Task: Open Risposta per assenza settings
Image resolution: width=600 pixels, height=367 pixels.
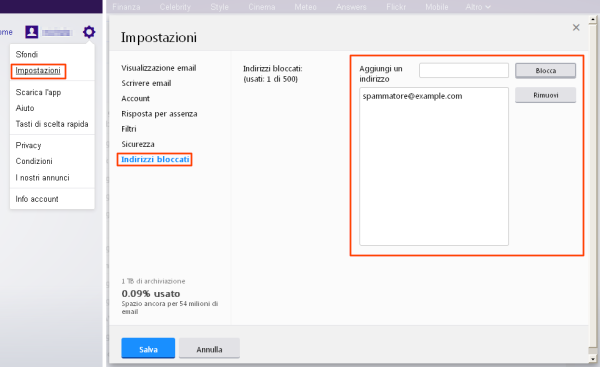Action: (x=159, y=114)
